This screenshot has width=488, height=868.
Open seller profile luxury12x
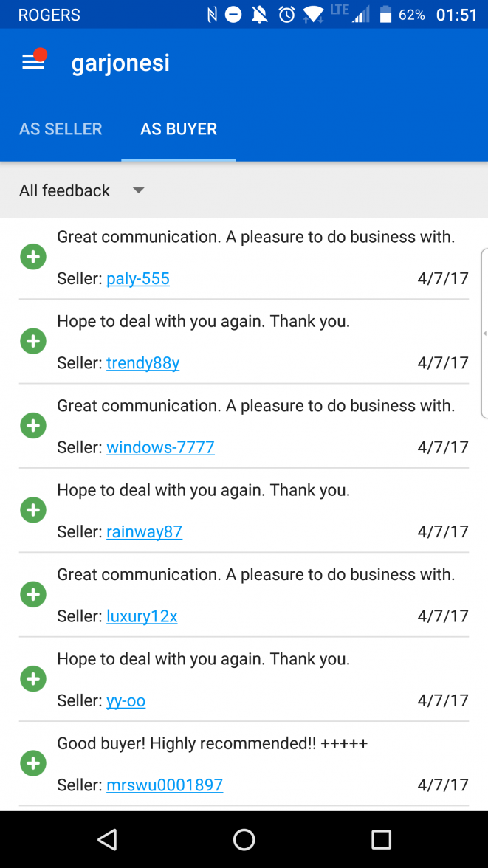[142, 616]
